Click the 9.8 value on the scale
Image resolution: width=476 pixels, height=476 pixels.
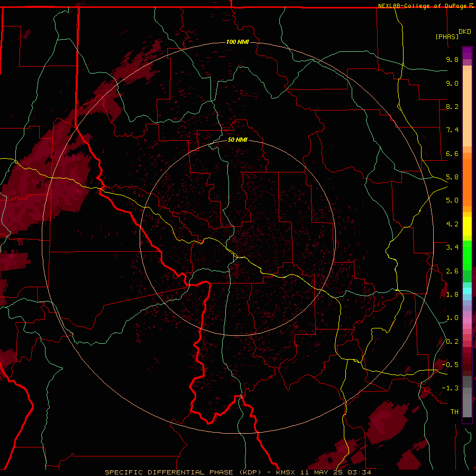(452, 59)
